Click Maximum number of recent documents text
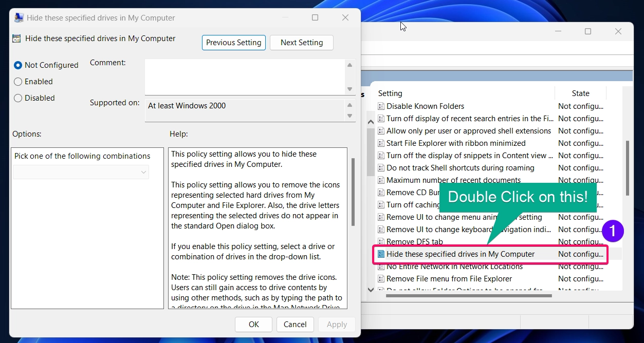This screenshot has height=343, width=644. pos(453,180)
